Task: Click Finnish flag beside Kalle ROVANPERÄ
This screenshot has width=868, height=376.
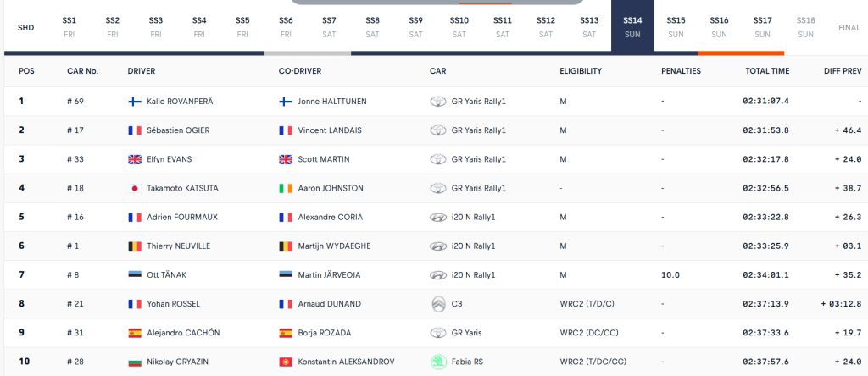Action: (134, 102)
